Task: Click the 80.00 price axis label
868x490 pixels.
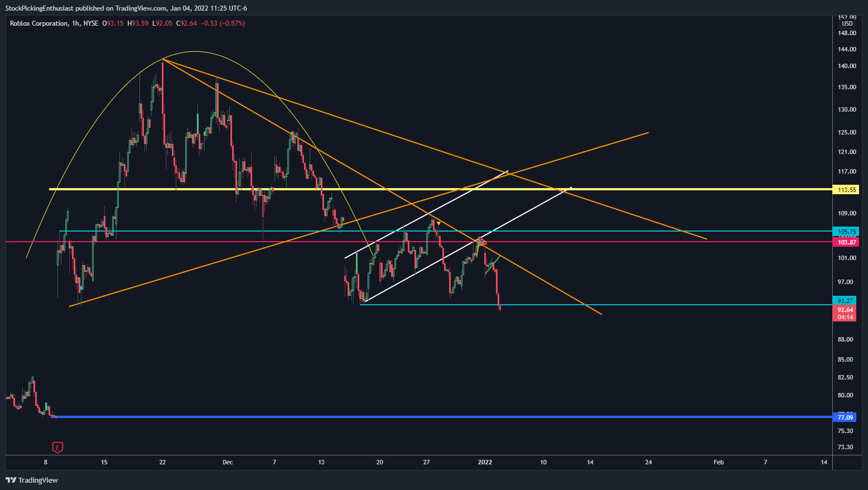Action: coord(845,396)
